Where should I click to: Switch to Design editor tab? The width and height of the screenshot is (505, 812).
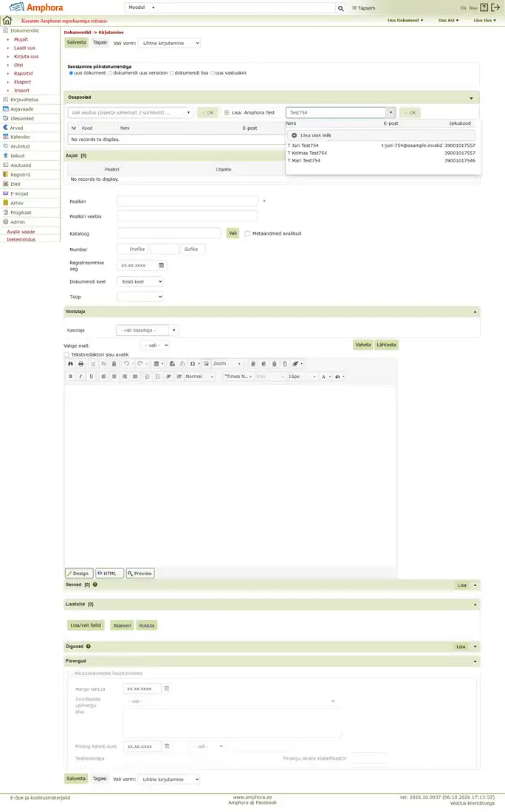[79, 574]
